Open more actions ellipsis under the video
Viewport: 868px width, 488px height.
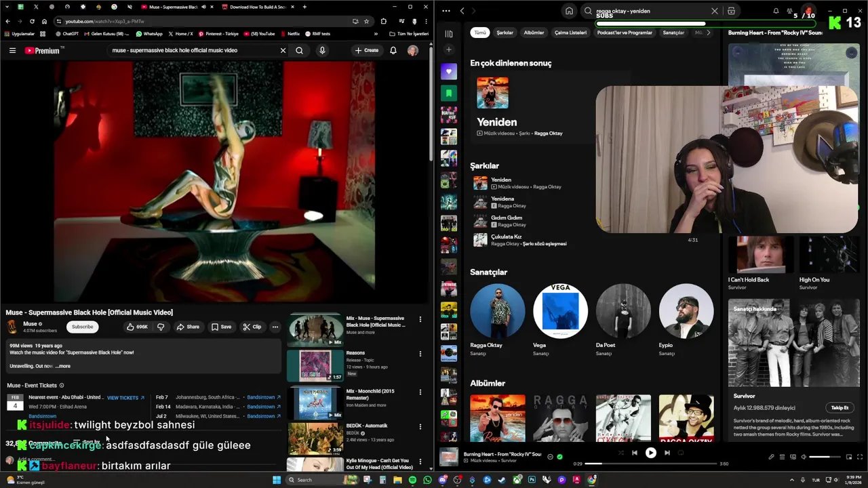[275, 327]
